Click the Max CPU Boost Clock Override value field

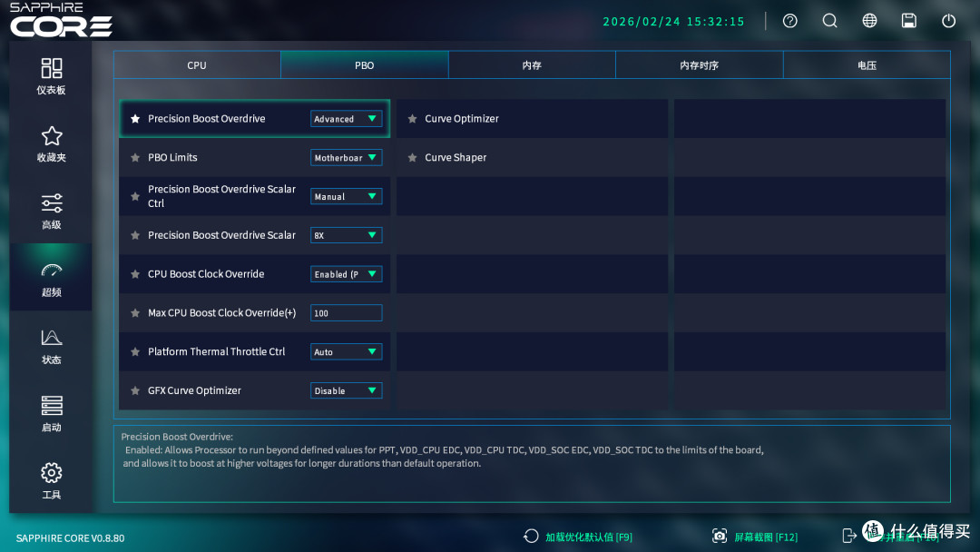pyautogui.click(x=347, y=312)
